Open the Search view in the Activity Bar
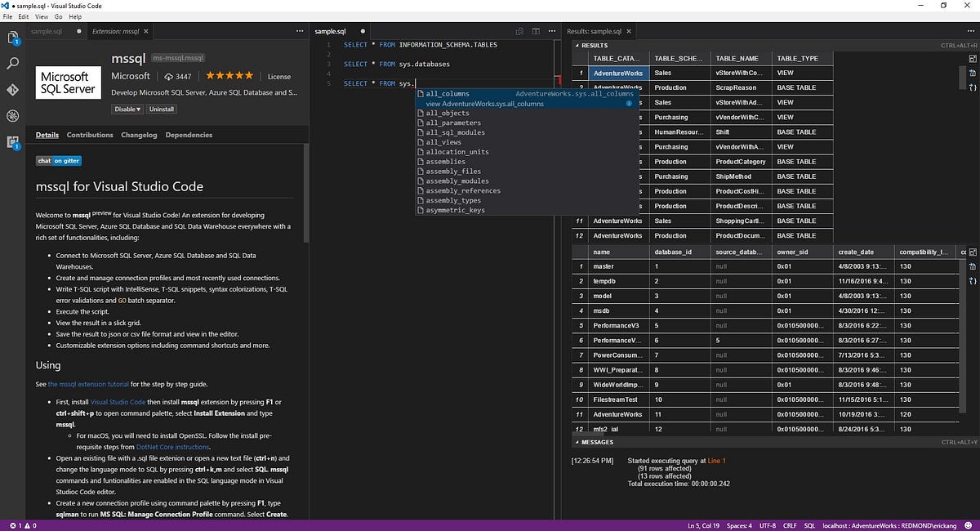This screenshot has height=531, width=980. (11, 63)
